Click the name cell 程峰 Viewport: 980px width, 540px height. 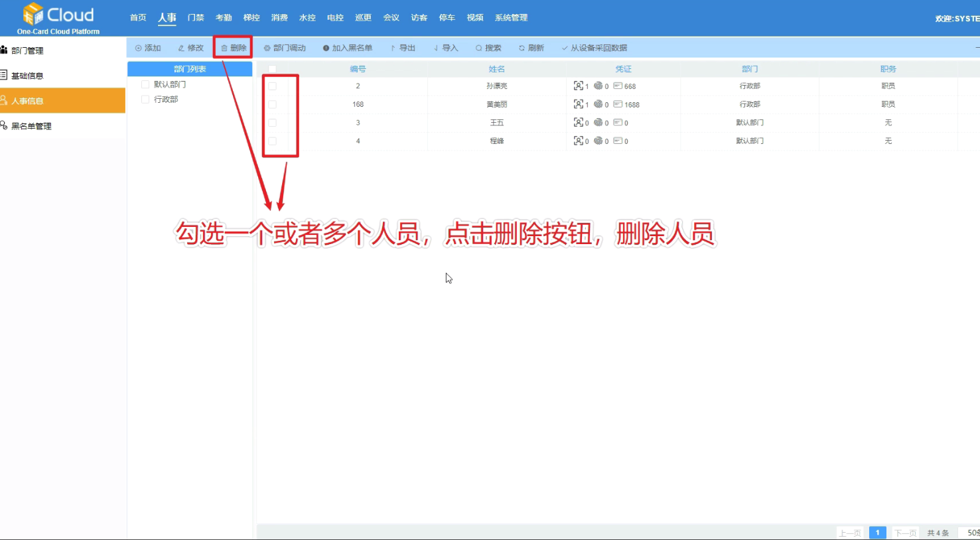pyautogui.click(x=497, y=141)
